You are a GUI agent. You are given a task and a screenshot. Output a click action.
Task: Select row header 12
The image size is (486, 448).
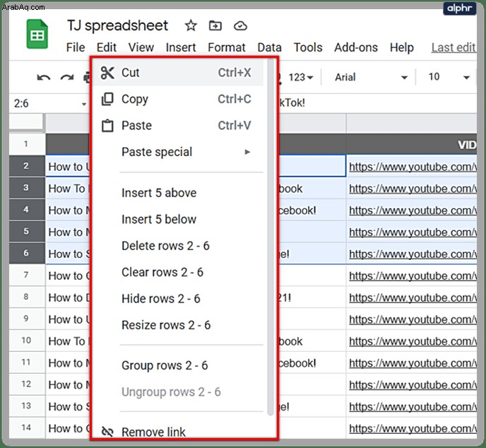point(27,384)
